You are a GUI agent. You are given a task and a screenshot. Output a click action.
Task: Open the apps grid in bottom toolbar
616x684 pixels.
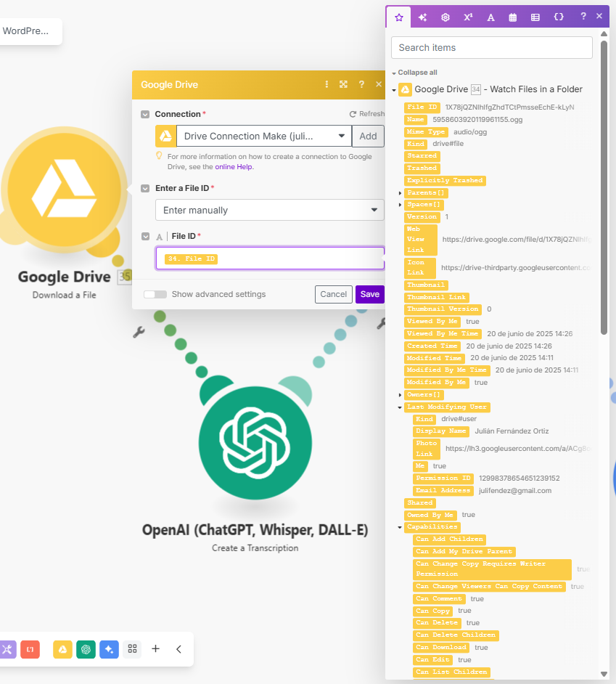tap(132, 649)
